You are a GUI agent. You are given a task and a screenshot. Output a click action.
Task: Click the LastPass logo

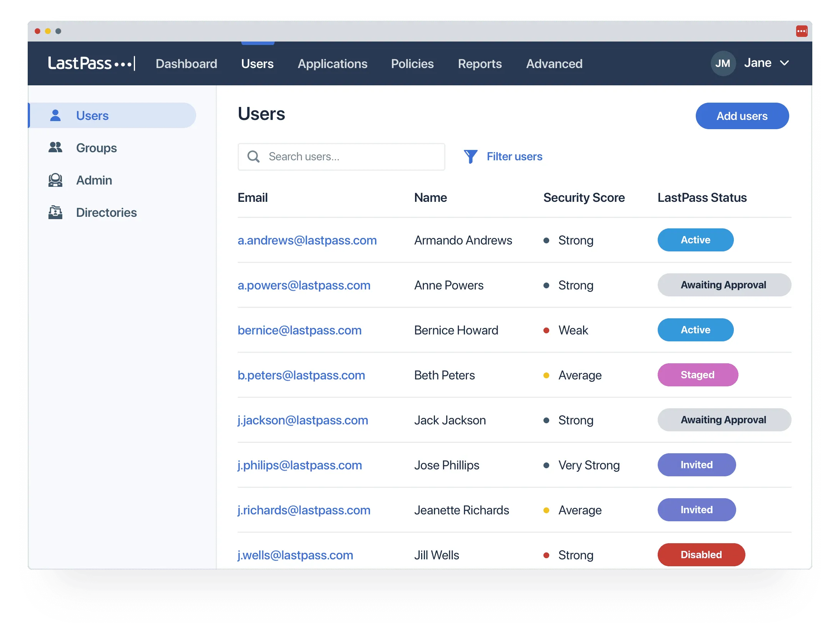point(92,63)
